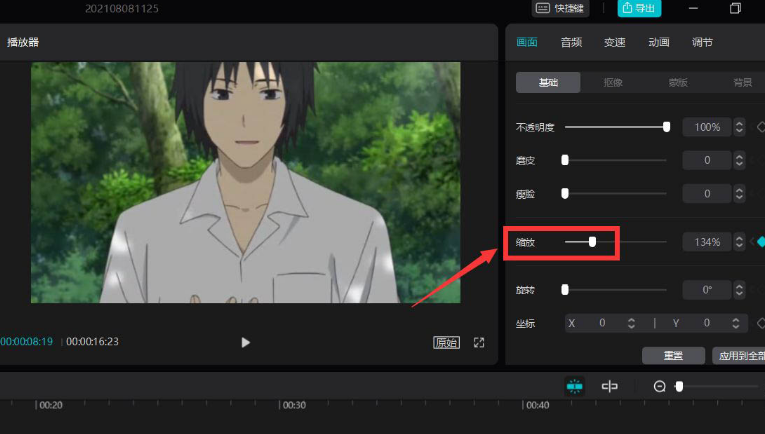The height and width of the screenshot is (434, 765).
Task: Click the 瘦脸 slider handle
Action: tap(565, 194)
